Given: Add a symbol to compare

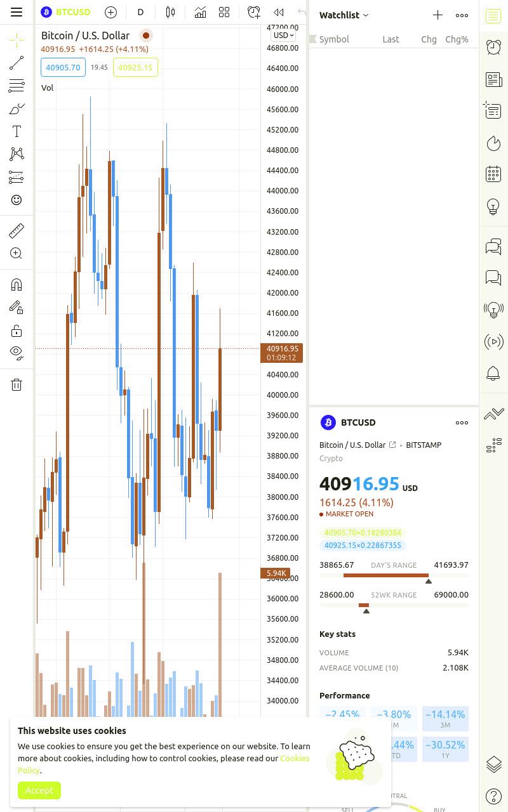Looking at the screenshot, I should pyautogui.click(x=110, y=12).
